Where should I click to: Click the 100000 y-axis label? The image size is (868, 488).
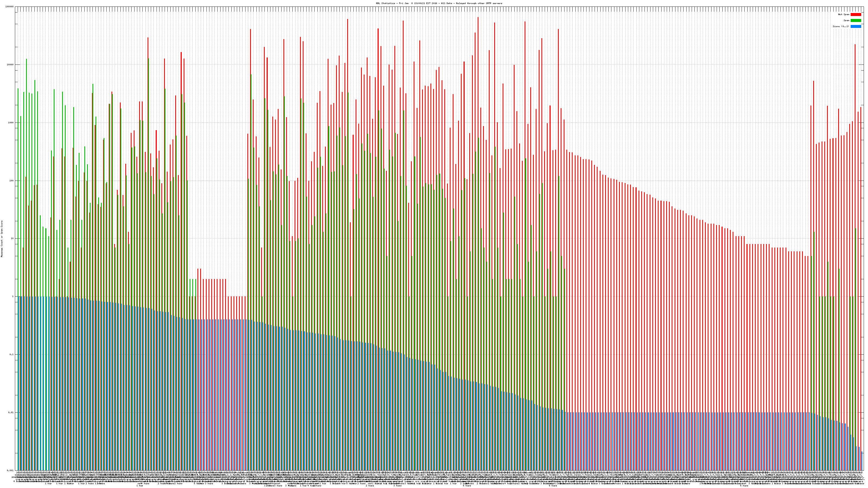click(10, 7)
